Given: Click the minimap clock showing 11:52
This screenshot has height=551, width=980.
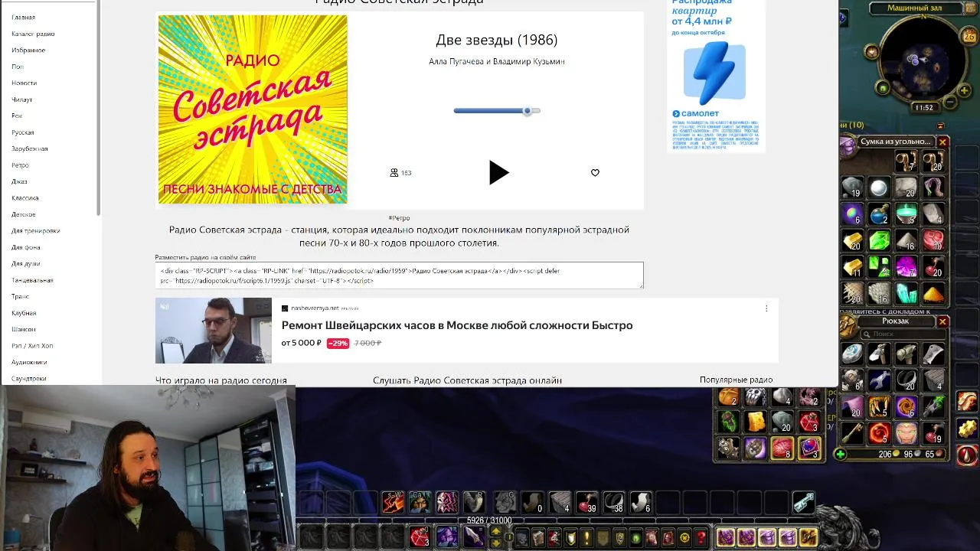Looking at the screenshot, I should (924, 108).
